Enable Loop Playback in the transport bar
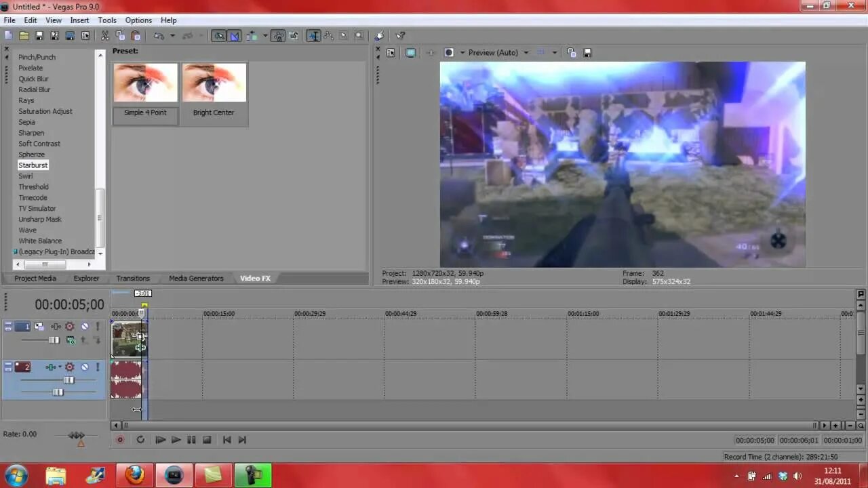 (x=140, y=440)
